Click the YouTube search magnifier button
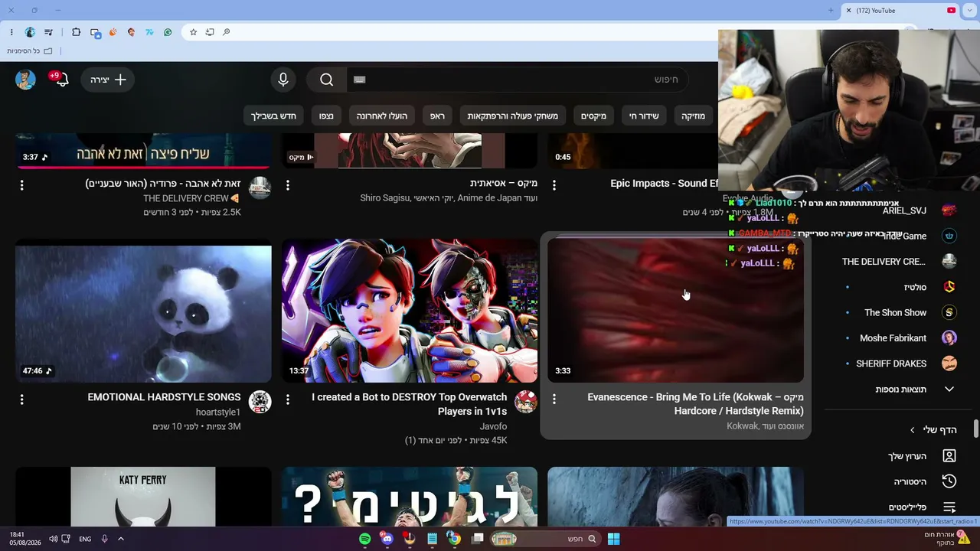Screen dimensions: 980x551 coord(327,80)
